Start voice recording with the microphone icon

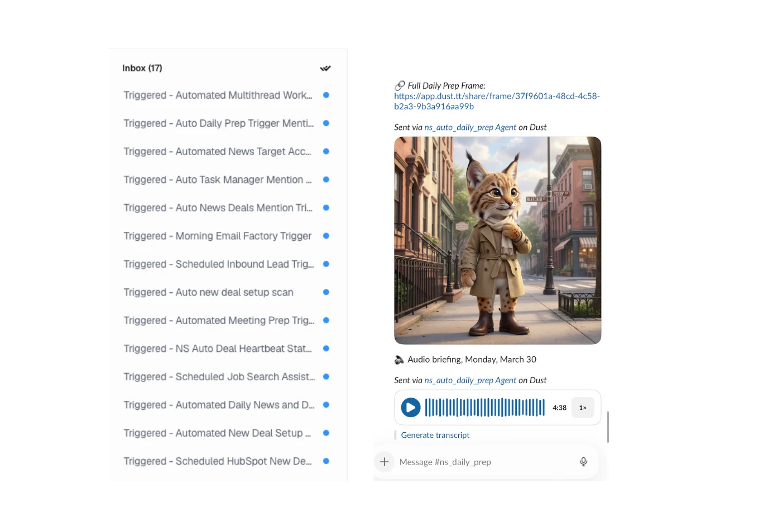pyautogui.click(x=583, y=462)
